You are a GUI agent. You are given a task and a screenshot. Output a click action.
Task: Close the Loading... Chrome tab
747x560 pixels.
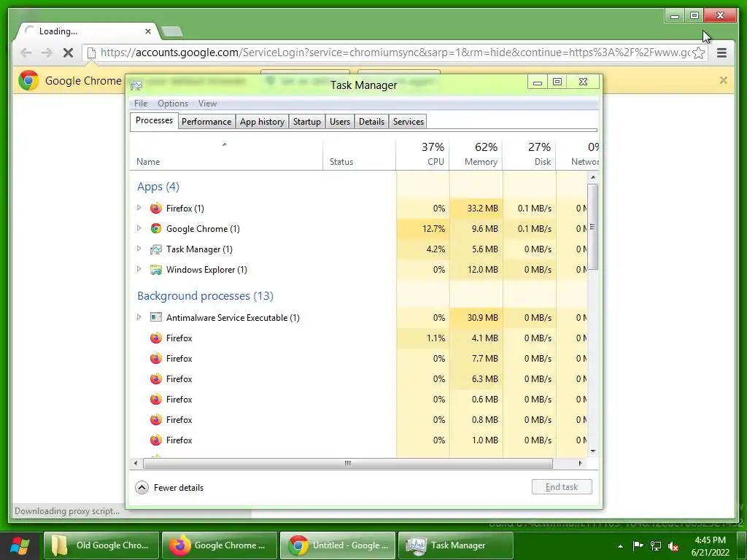pyautogui.click(x=147, y=31)
